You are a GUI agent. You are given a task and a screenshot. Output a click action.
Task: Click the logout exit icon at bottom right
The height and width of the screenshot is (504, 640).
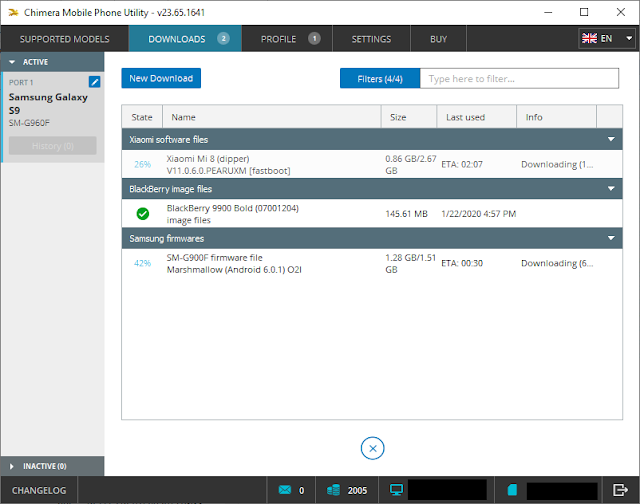(x=620, y=490)
